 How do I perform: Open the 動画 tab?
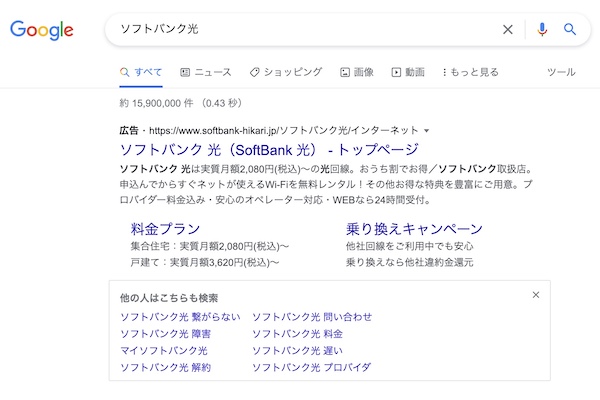(408, 72)
